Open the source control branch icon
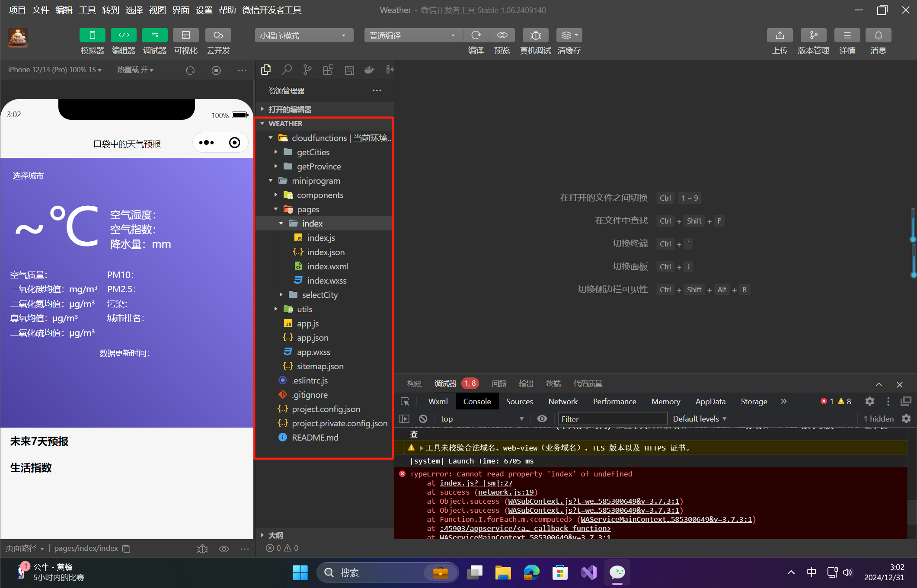 [307, 70]
